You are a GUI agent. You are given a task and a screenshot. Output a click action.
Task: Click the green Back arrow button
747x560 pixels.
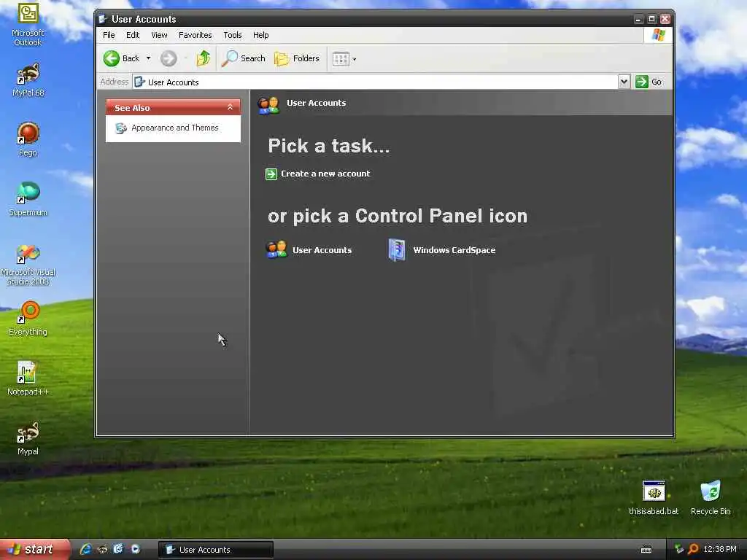(x=112, y=58)
